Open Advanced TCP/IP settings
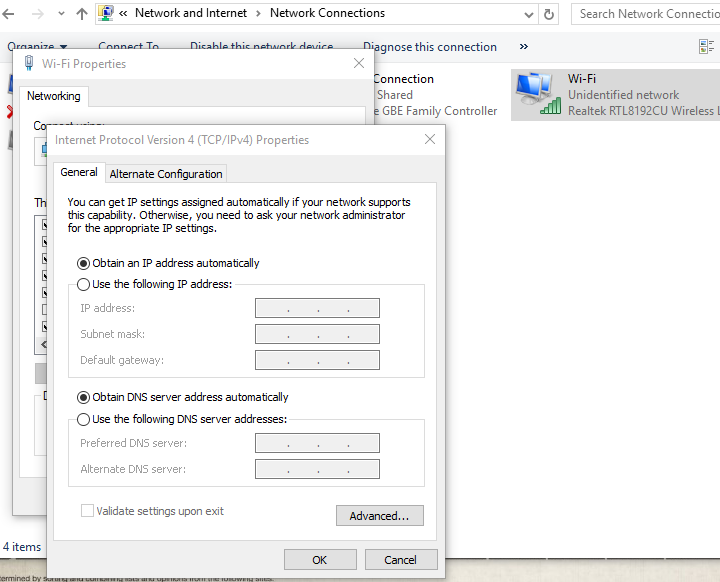This screenshot has width=720, height=582. pos(380,516)
